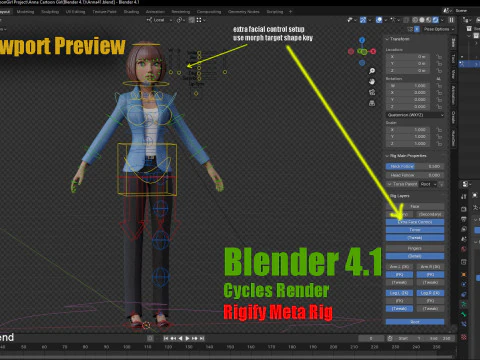Jump to the timeline end frame
The width and height of the screenshot is (480, 360).
point(202,338)
